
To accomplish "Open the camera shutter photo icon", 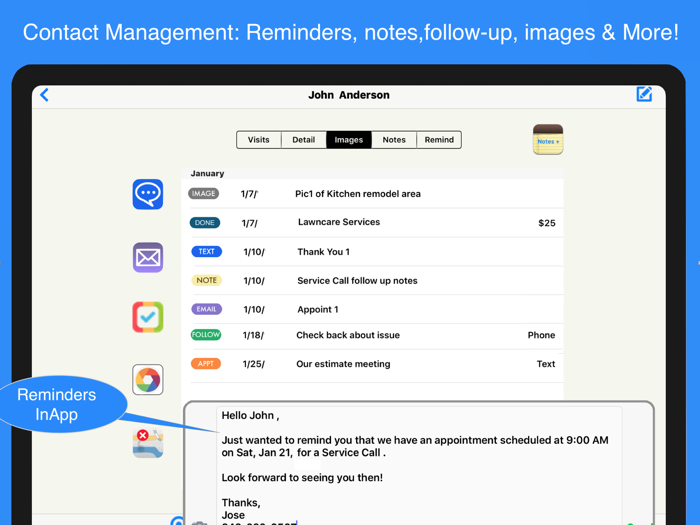I will pyautogui.click(x=148, y=380).
